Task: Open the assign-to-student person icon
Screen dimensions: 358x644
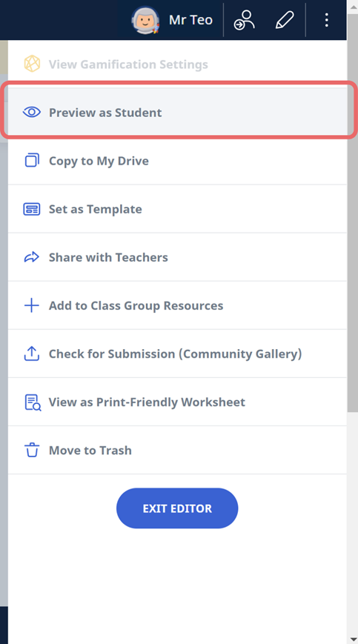Action: [x=245, y=20]
